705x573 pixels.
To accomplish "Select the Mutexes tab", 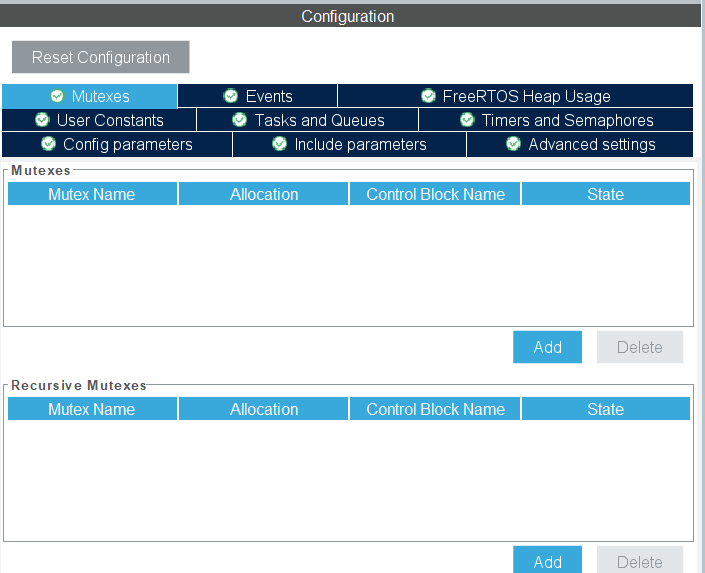I will [x=89, y=96].
